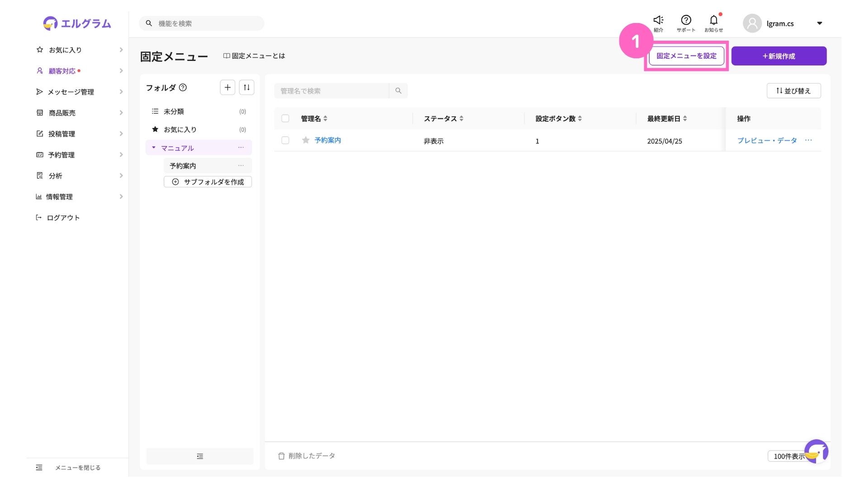Tick the select-all checkbox in header
The height and width of the screenshot is (488, 868).
[x=285, y=118]
